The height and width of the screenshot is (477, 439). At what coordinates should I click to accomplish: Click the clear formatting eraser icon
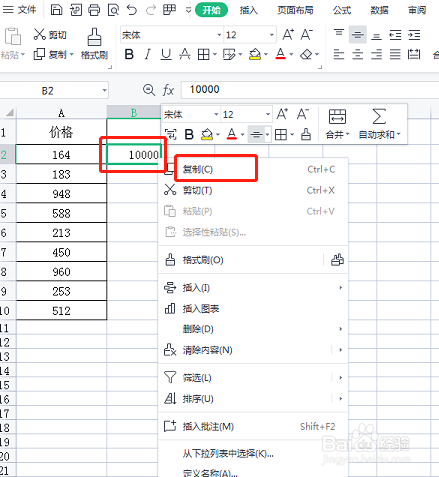pyautogui.click(x=306, y=54)
